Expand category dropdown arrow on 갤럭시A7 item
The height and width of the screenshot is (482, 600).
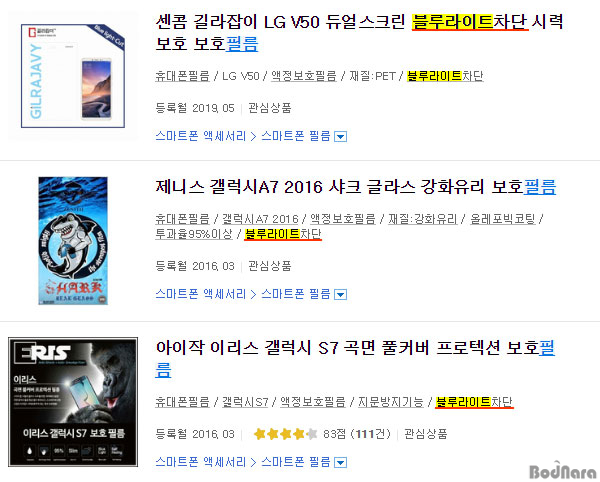point(340,295)
